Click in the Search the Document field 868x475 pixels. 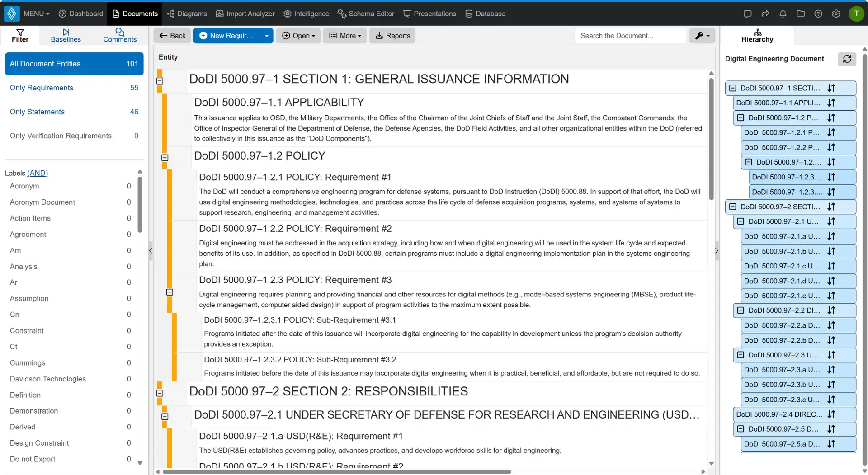point(630,36)
